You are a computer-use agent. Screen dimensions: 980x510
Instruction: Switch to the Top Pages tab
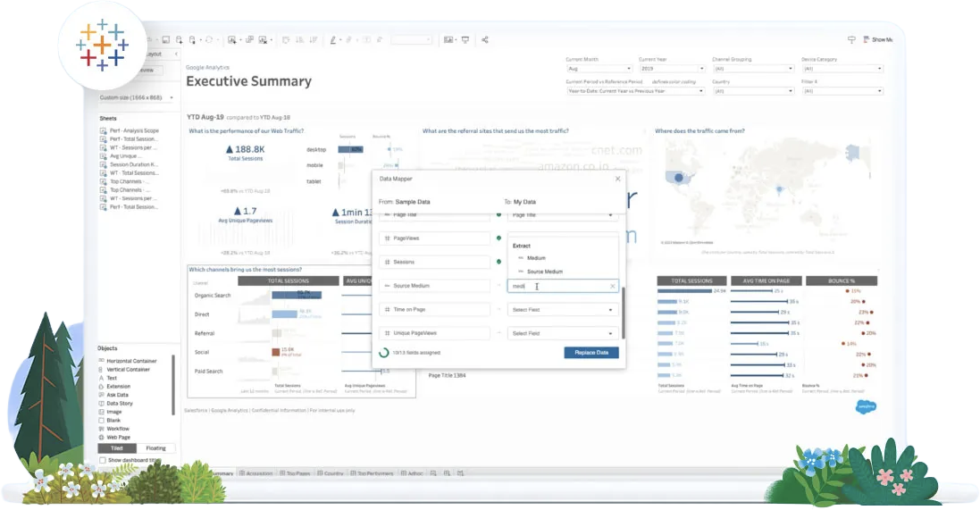(x=295, y=473)
